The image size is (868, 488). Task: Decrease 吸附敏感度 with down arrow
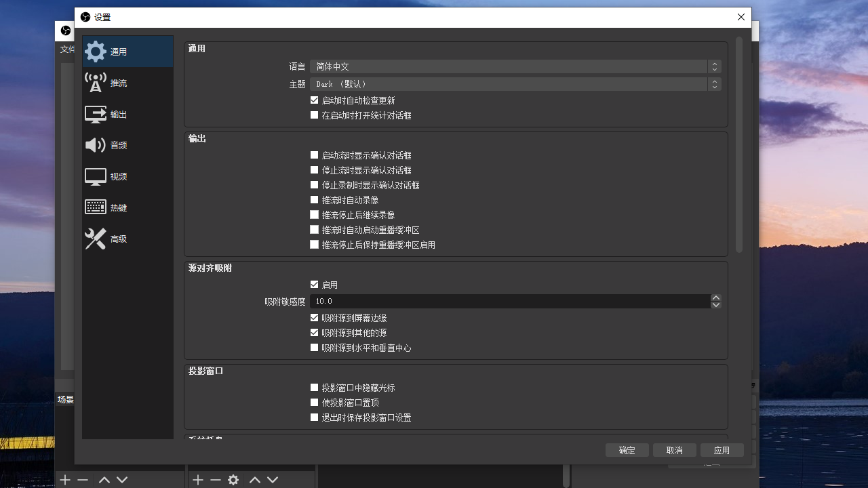[716, 305]
